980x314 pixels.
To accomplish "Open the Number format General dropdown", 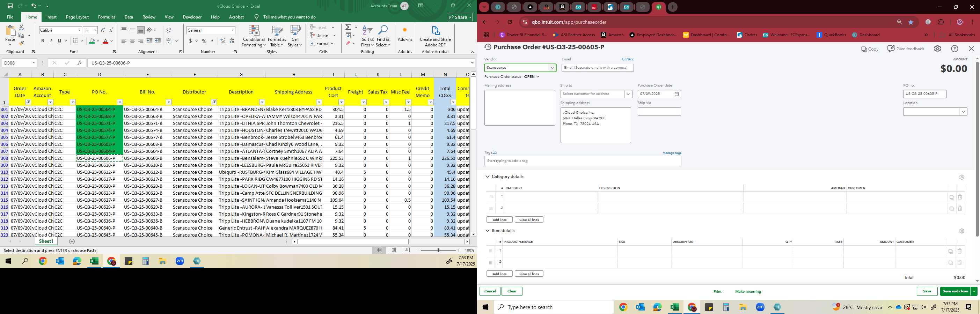I will coord(233,30).
